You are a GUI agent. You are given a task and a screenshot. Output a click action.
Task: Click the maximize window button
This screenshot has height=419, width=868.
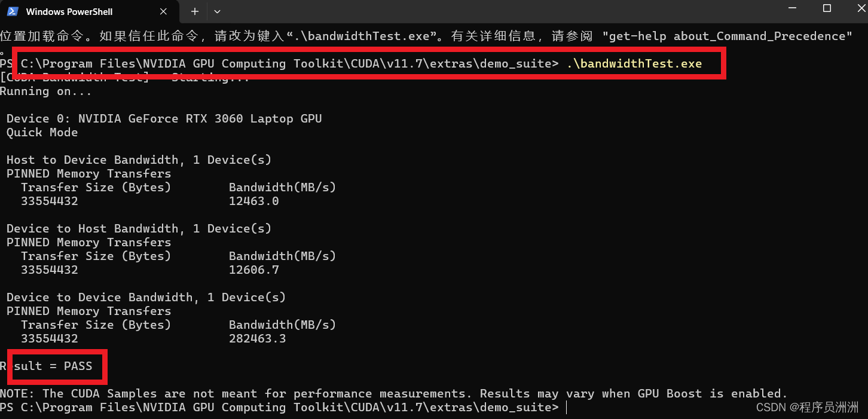pos(827,8)
